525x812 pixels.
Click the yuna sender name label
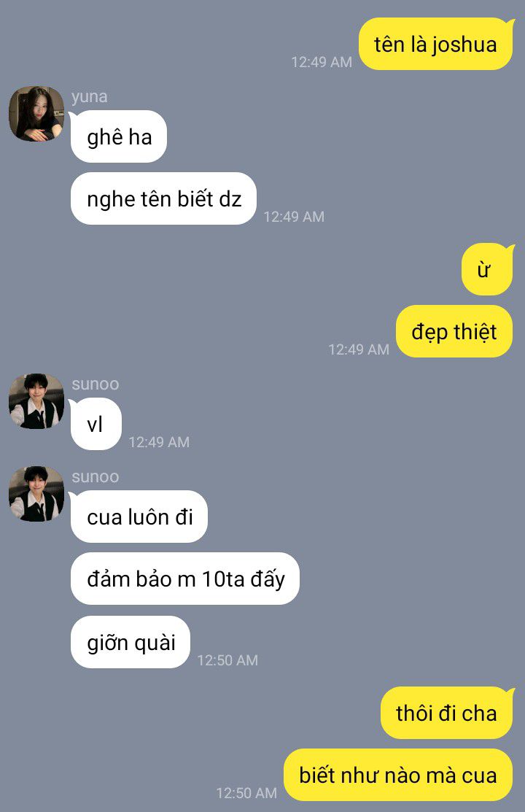pyautogui.click(x=90, y=97)
